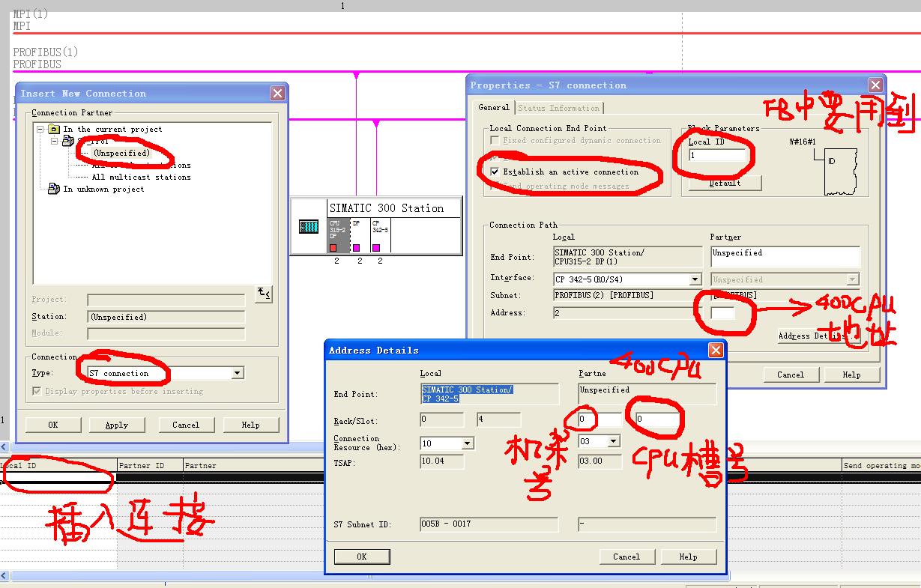Click Help in Properties - S7 connection

[x=851, y=375]
